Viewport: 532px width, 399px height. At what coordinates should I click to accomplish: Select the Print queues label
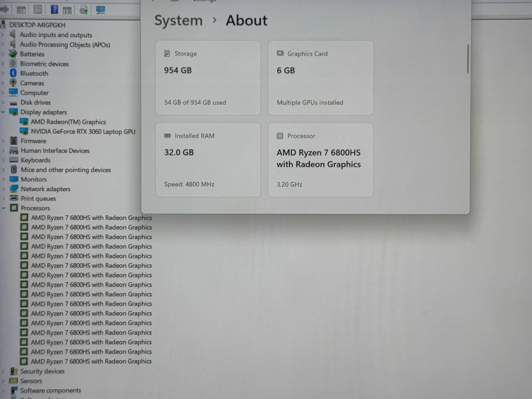tap(38, 198)
